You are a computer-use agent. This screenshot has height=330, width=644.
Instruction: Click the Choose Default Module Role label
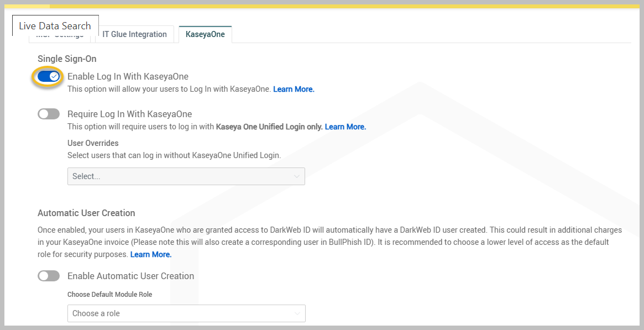click(109, 295)
